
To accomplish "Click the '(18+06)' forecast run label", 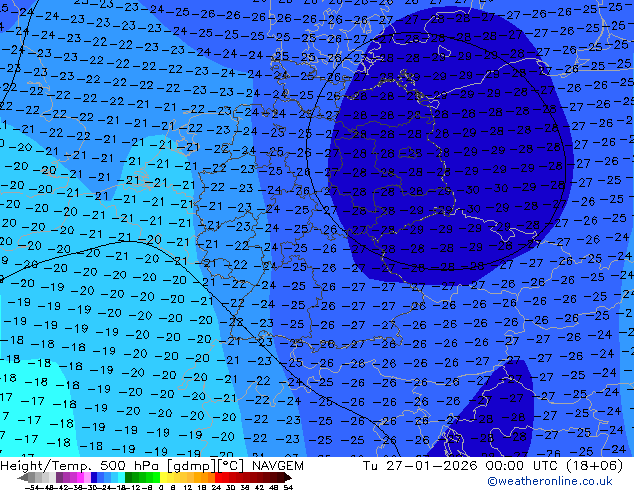I will [594, 466].
